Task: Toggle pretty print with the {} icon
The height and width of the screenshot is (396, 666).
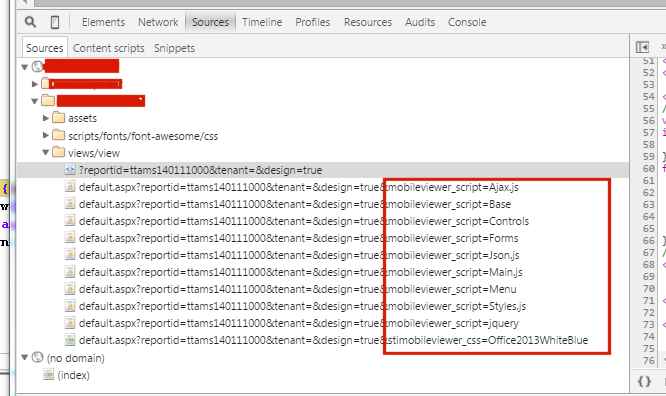Action: [644, 381]
